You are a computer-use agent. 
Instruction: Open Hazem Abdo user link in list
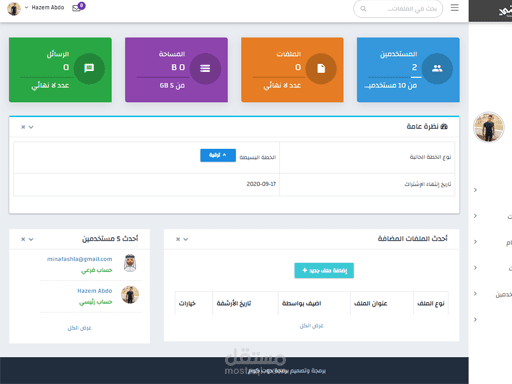tap(95, 291)
